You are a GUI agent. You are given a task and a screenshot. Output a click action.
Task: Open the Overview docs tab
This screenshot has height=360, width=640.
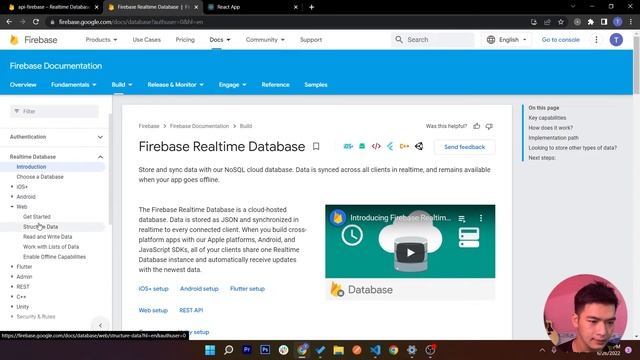point(23,84)
